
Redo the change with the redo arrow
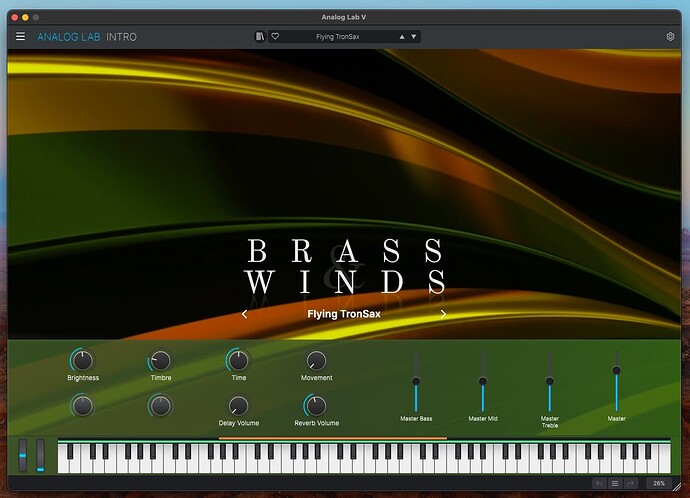point(631,483)
